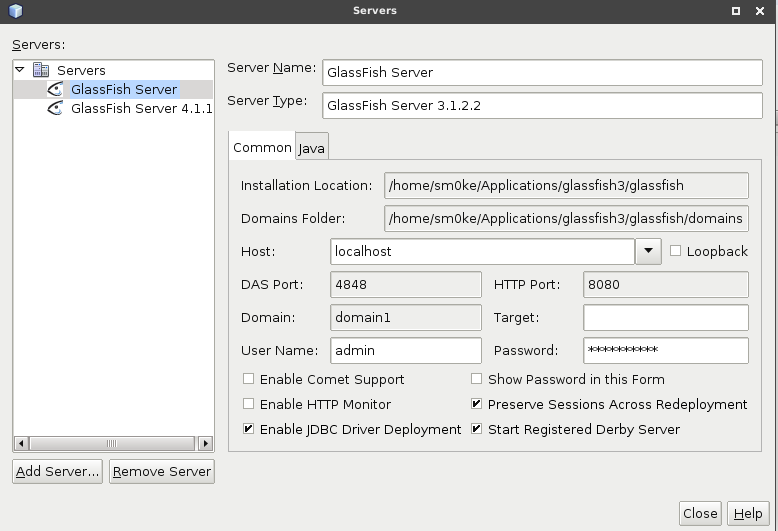Click the Remove Server button

click(x=162, y=471)
